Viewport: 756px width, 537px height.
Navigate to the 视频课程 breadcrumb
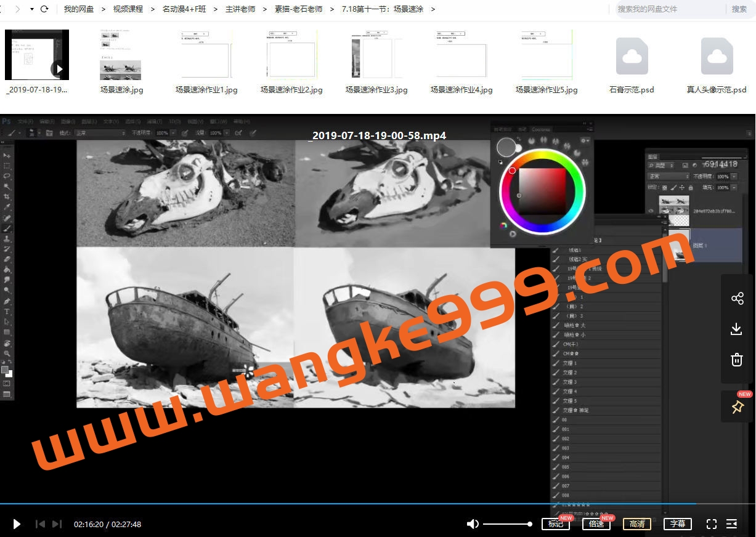click(x=128, y=9)
